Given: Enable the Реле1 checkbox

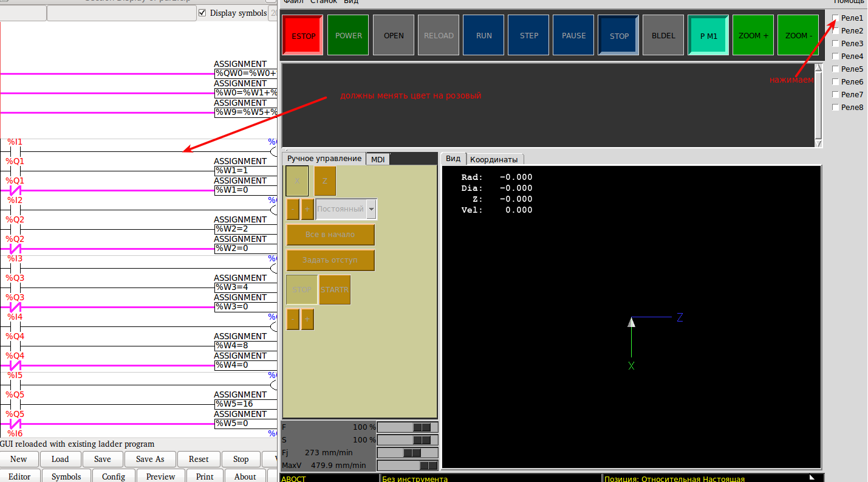Looking at the screenshot, I should pyautogui.click(x=836, y=18).
